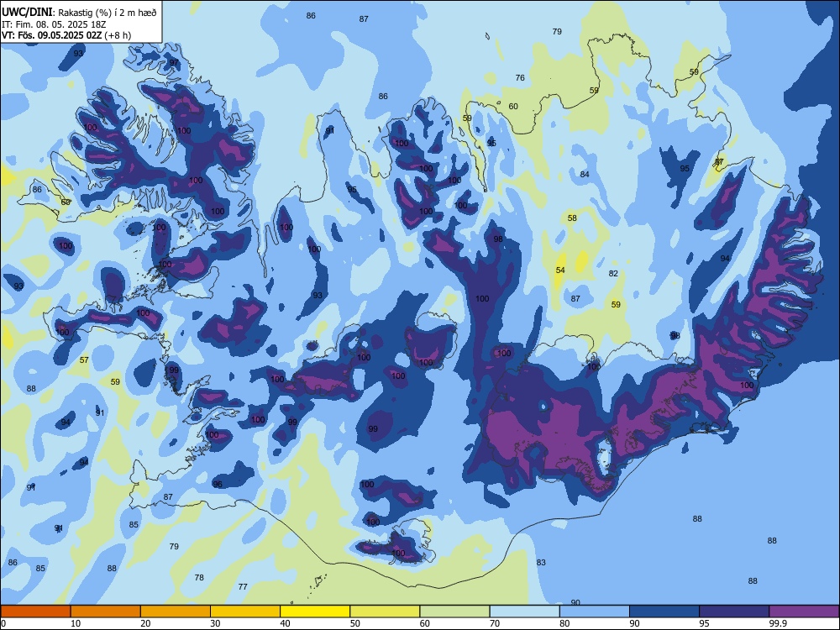The height and width of the screenshot is (630, 840).
Task: Pick the 60–70 light green legend band
Action: (454, 612)
